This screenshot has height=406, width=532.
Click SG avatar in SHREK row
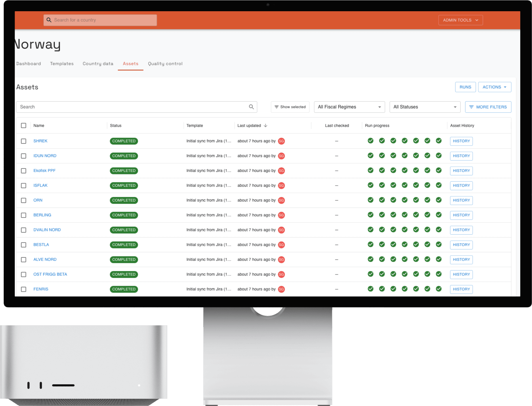click(281, 141)
